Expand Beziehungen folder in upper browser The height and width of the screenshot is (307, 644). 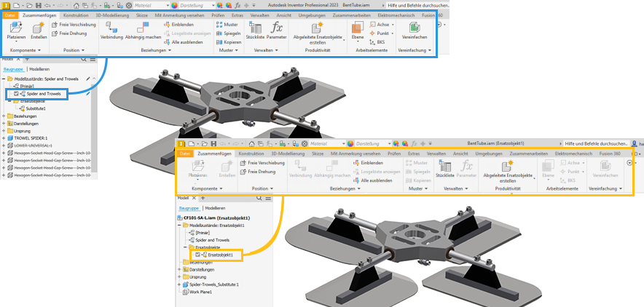point(4,116)
